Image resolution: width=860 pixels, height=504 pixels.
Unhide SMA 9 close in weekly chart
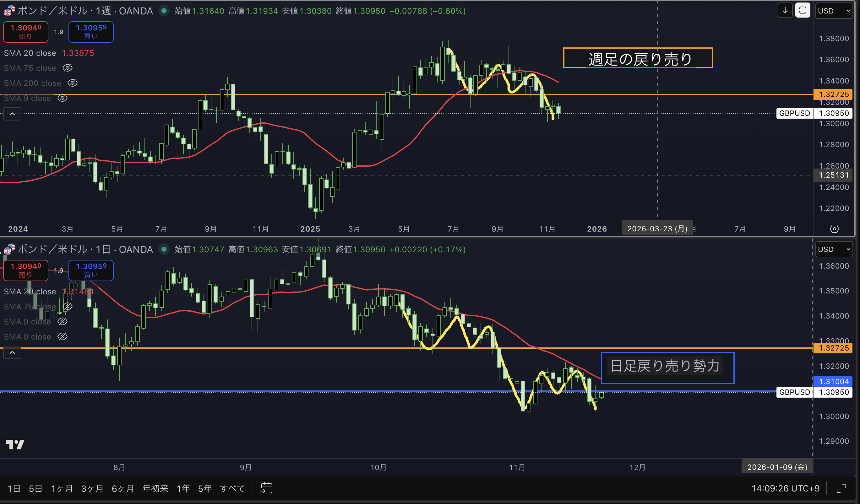(63, 98)
